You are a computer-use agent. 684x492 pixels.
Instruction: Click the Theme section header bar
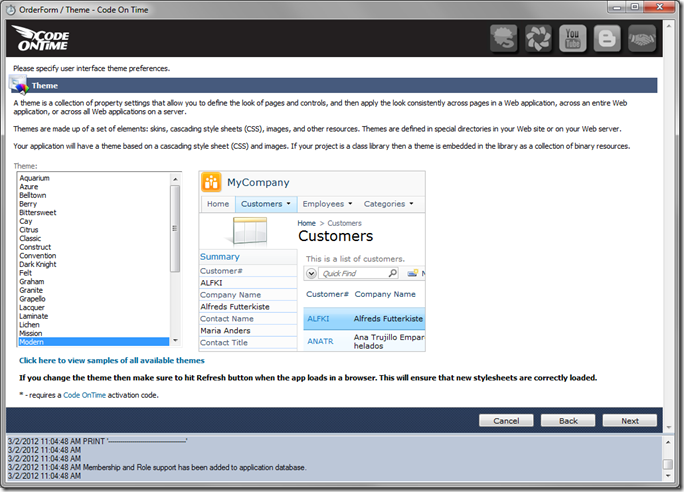click(334, 85)
